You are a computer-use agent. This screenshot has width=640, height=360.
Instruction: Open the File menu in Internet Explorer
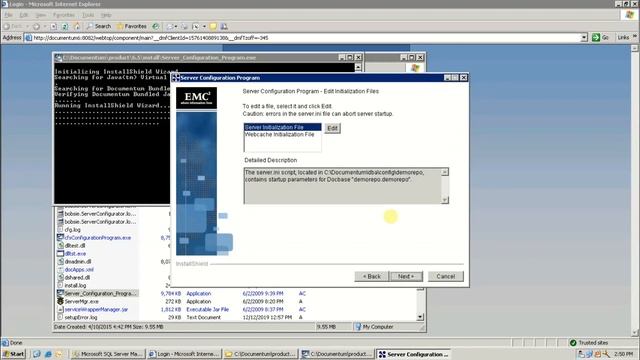(8, 15)
